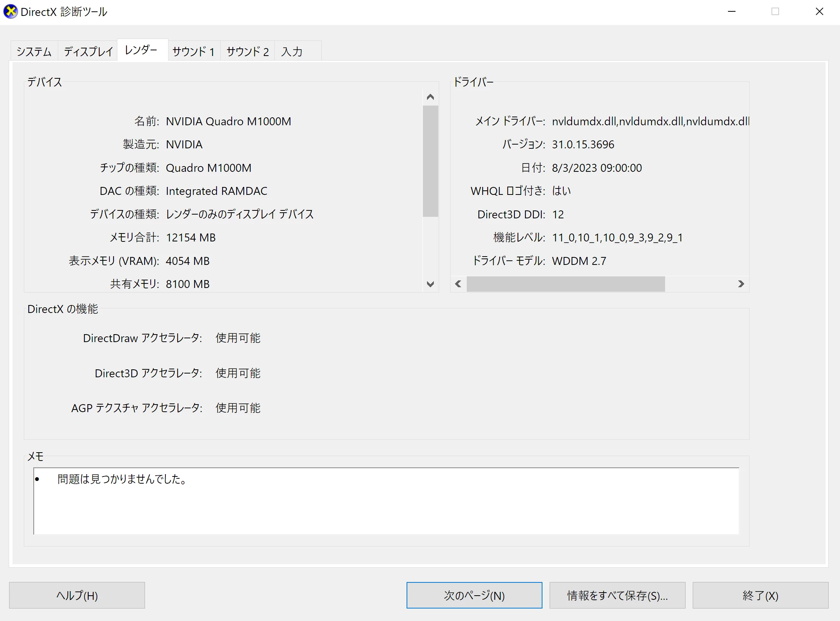Minimize the DirectX diagnostic window
Viewport: 840px width, 621px height.
(731, 11)
